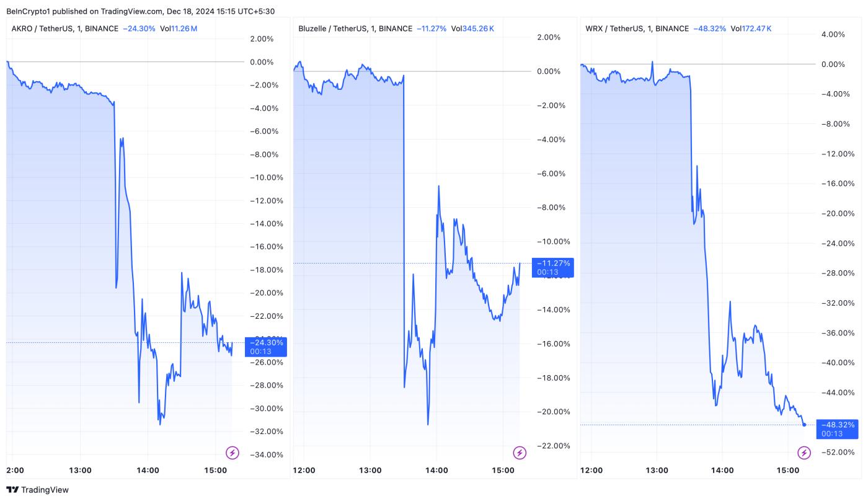Click the TradingView logo at bottom
The image size is (868, 501).
pyautogui.click(x=38, y=490)
